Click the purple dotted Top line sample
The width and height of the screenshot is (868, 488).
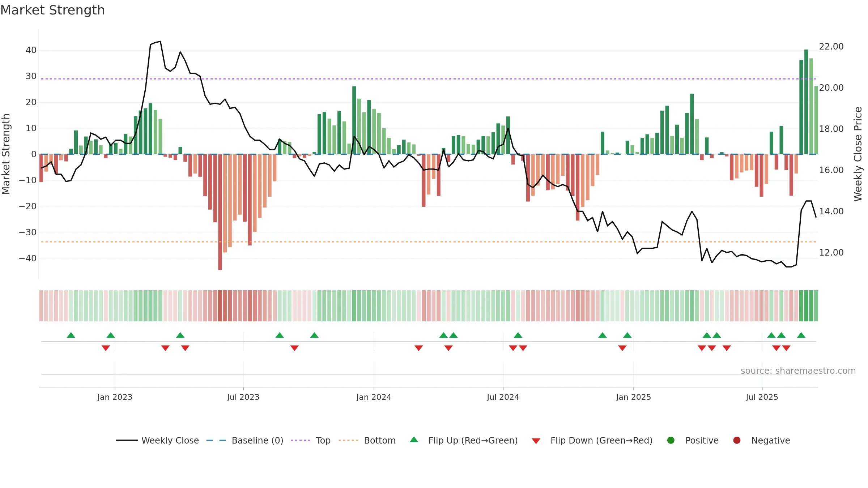click(x=301, y=440)
